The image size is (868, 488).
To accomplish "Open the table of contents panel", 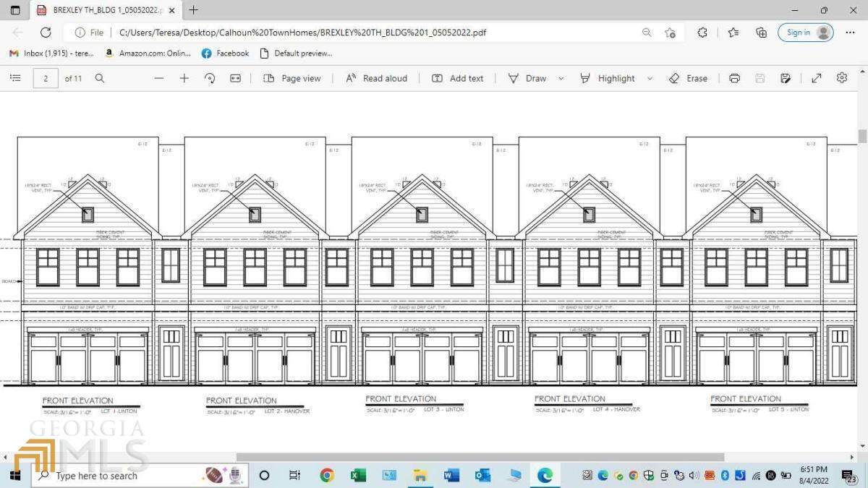I will click(x=15, y=78).
